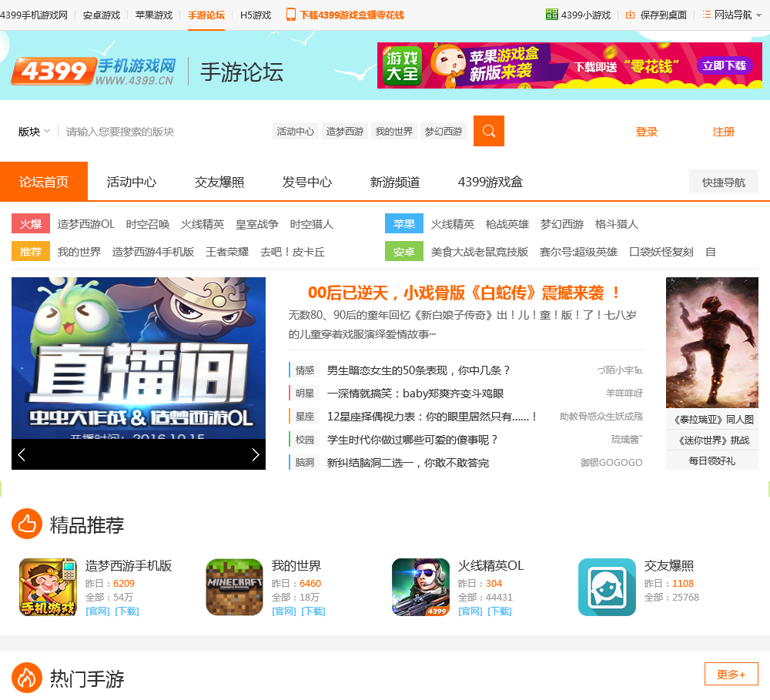Image resolution: width=770 pixels, height=700 pixels.
Task: Expand the 网站导航 dropdown arrow
Action: 758,15
